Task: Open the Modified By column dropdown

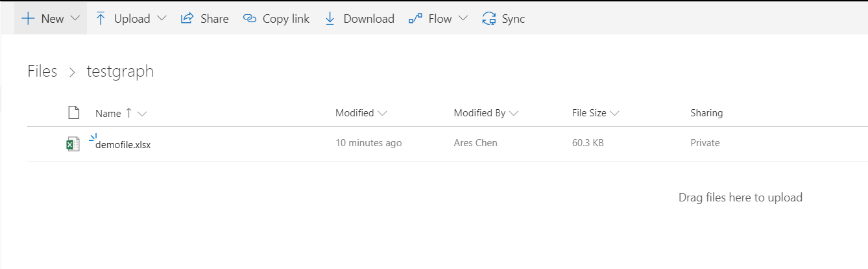Action: point(514,114)
